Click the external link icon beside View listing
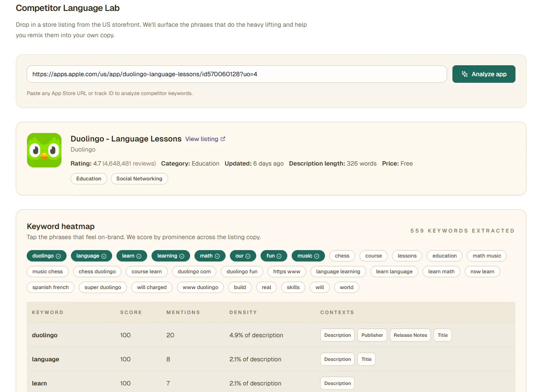Viewport: 540px width, 392px height. coord(223,139)
